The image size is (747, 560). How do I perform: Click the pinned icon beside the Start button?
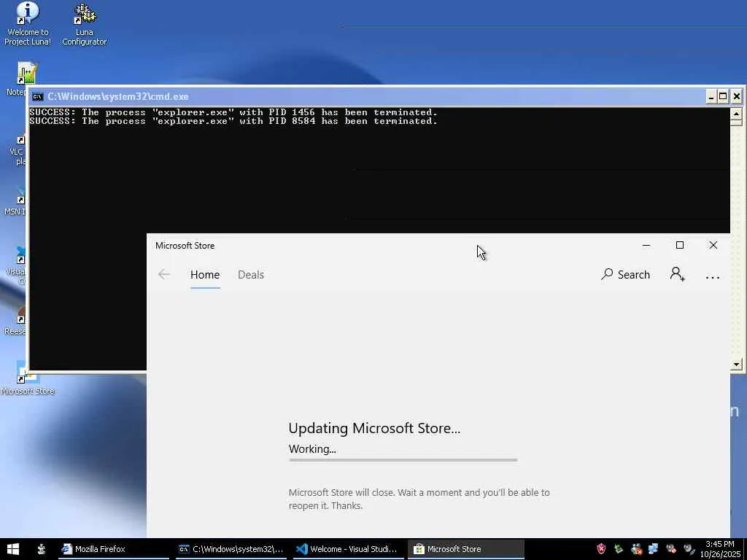(42, 549)
